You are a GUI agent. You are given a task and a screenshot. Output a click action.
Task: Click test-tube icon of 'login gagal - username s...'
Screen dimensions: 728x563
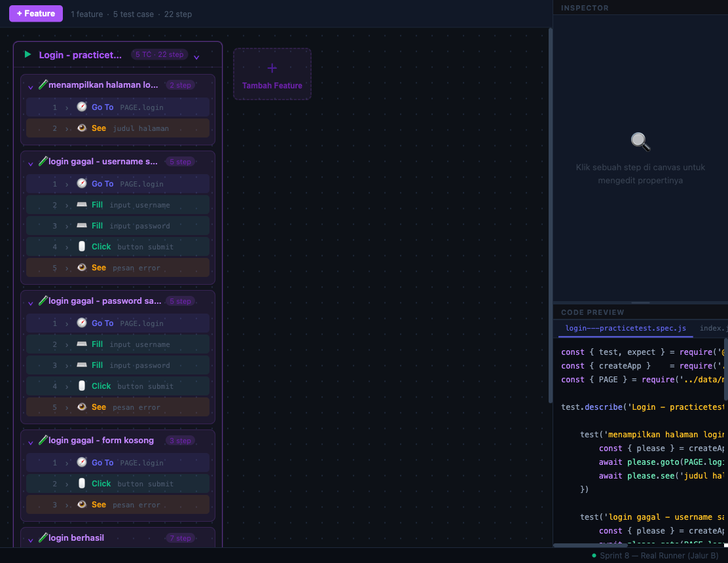(x=43, y=161)
